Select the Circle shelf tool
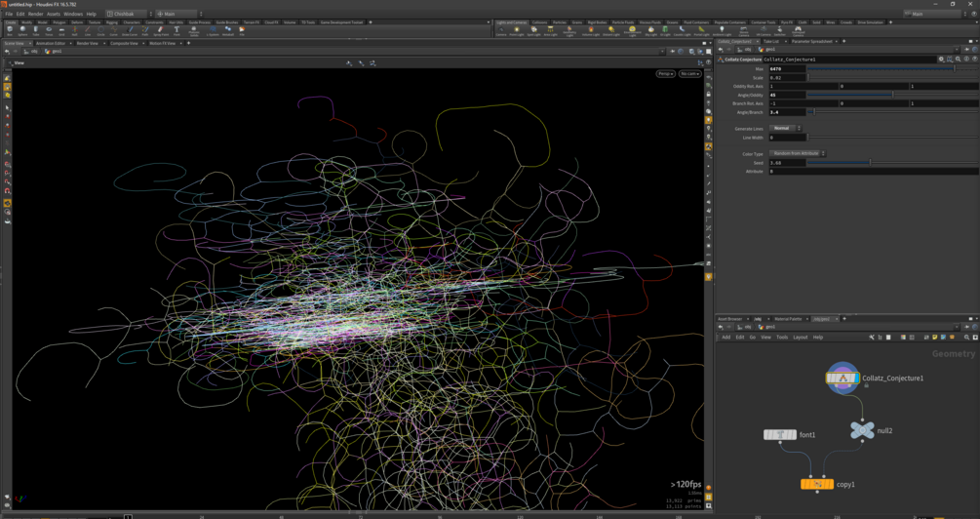This screenshot has height=519, width=980. point(100,30)
